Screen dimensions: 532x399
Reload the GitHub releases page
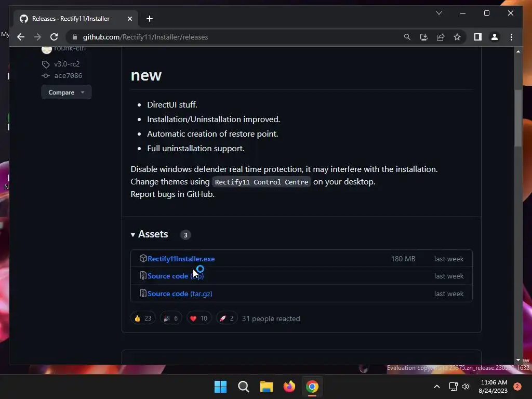[x=54, y=37]
